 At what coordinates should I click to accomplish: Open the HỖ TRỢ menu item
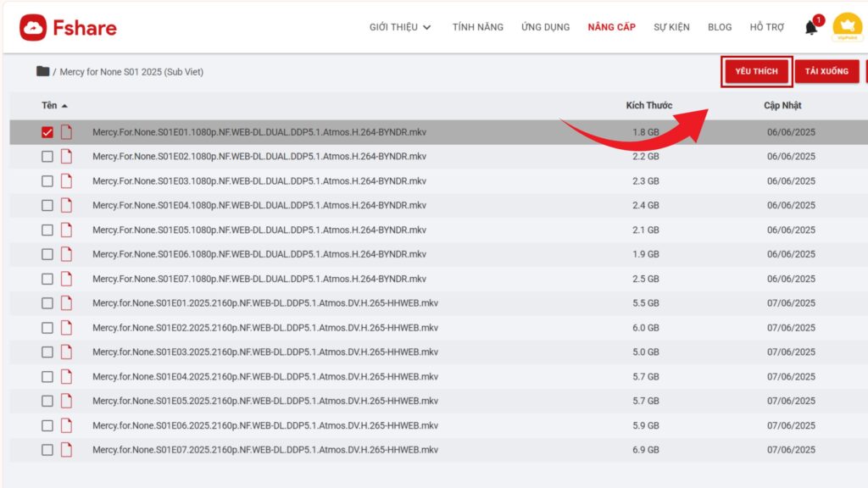click(766, 27)
